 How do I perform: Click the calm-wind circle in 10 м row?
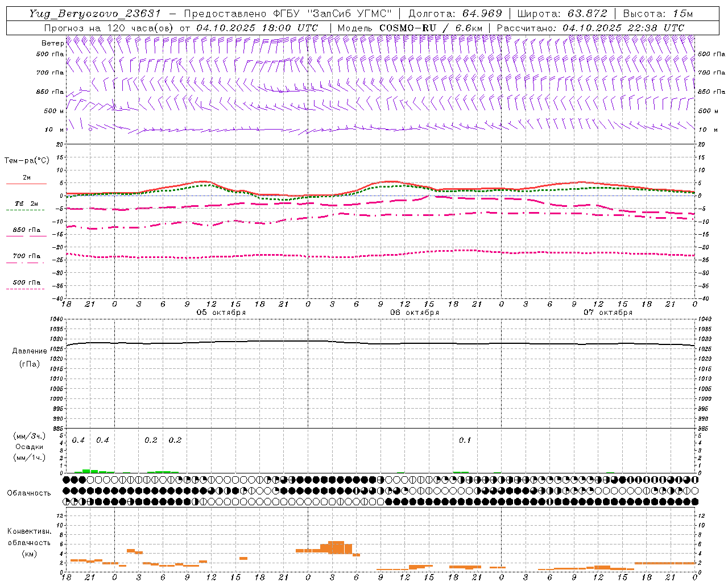click(90, 129)
